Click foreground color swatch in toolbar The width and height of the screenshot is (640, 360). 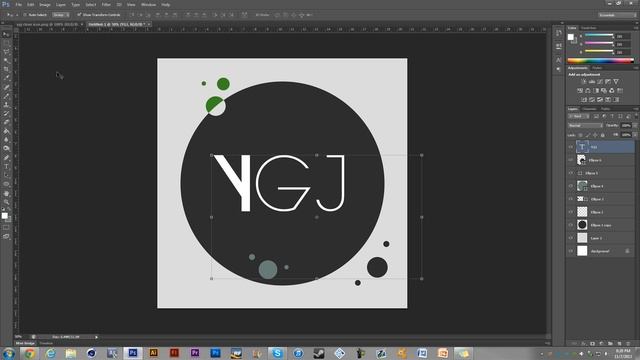4,216
